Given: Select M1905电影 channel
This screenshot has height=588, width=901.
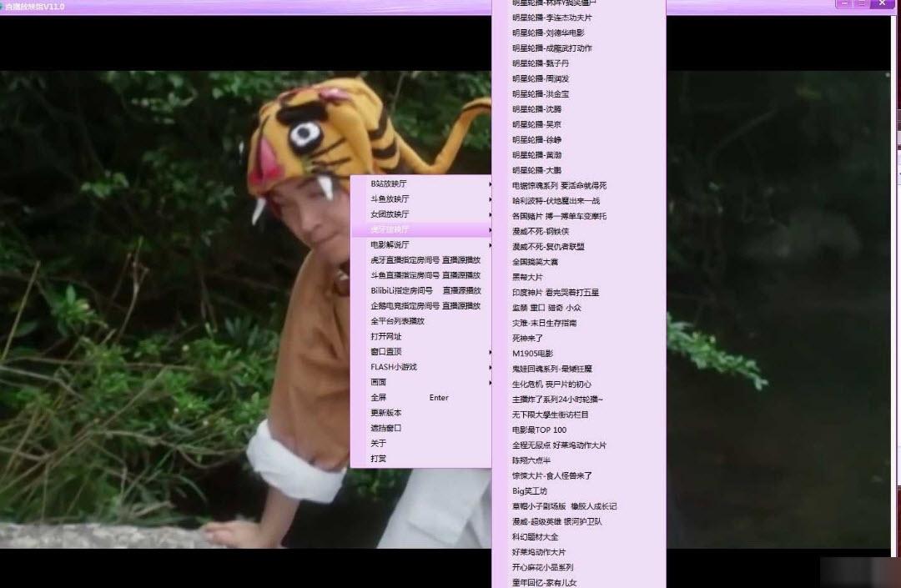Looking at the screenshot, I should (579, 354).
